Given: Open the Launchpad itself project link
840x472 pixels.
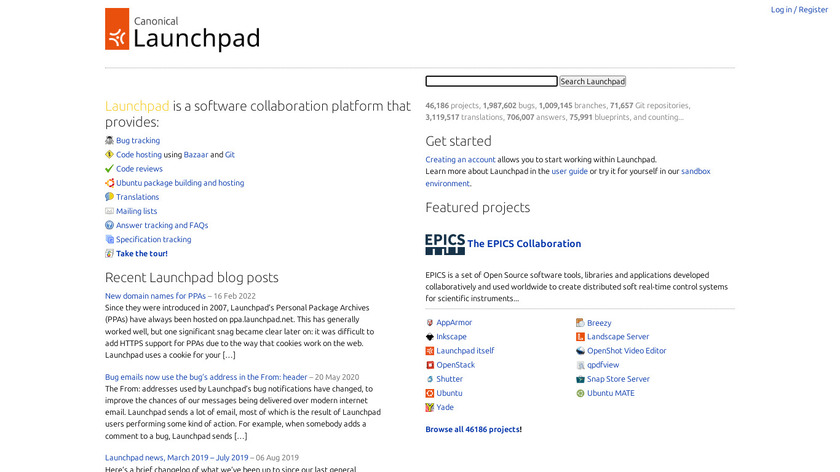Looking at the screenshot, I should pos(465,351).
